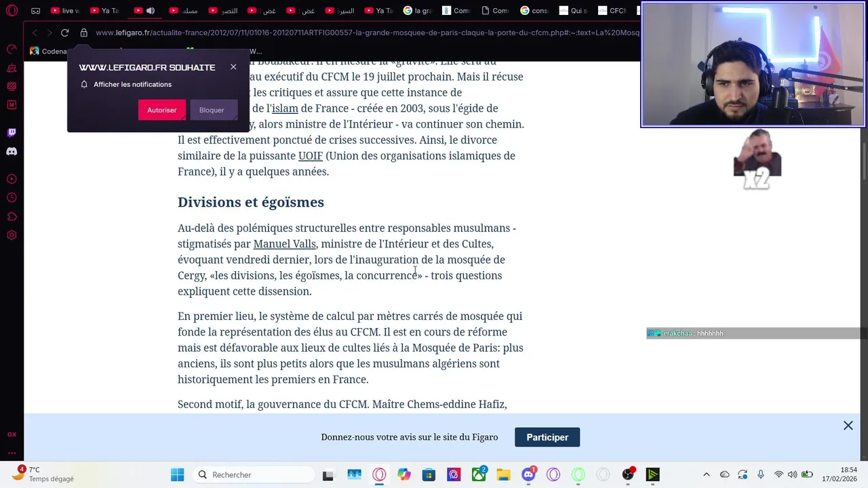Switch to the CFCM tab
Image resolution: width=868 pixels, height=488 pixels.
tap(612, 11)
